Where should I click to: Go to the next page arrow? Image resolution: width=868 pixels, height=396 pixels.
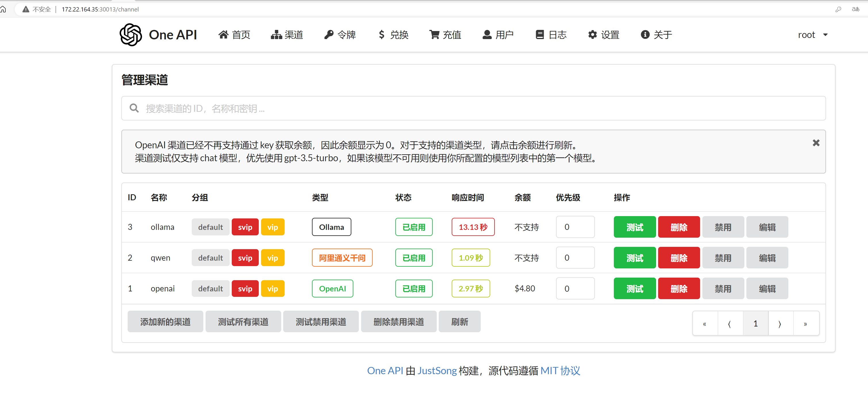[x=780, y=324]
